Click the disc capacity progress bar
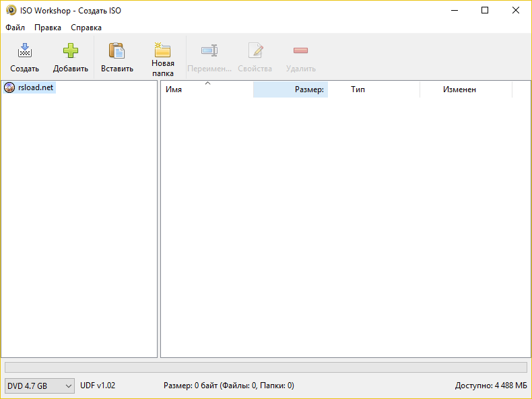The width and height of the screenshot is (532, 399). tap(266, 367)
